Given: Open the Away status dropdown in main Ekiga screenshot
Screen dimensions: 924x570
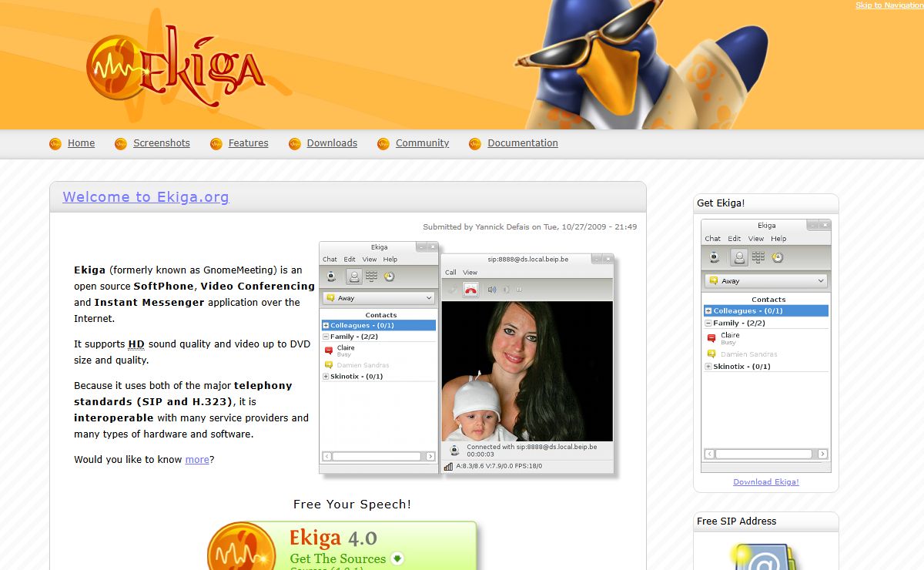Looking at the screenshot, I should click(x=380, y=298).
